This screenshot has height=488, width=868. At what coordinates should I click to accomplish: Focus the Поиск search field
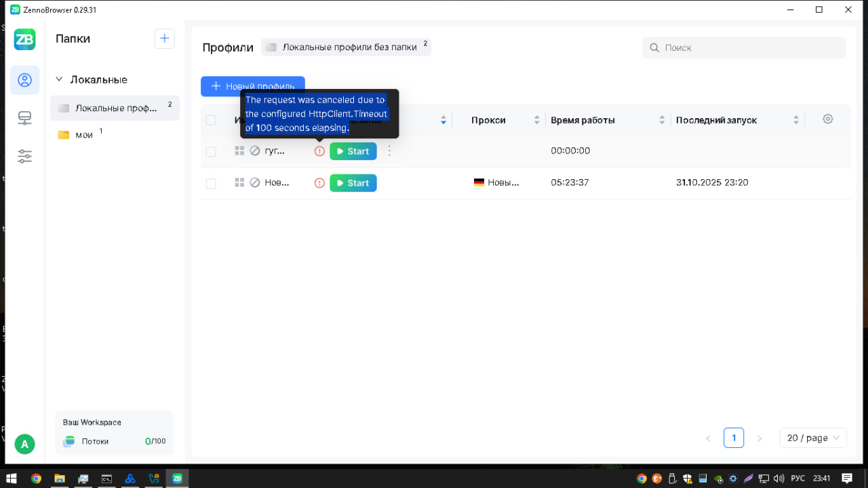pos(744,48)
